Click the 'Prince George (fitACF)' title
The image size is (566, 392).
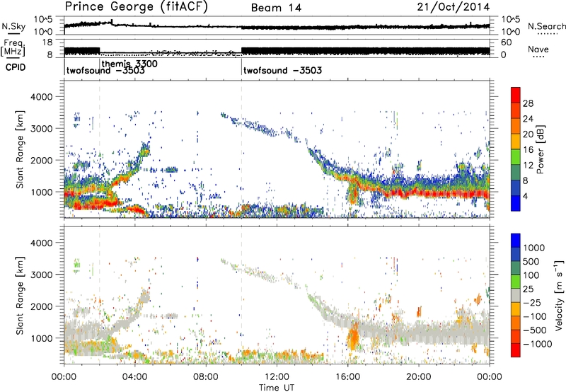[x=136, y=7]
